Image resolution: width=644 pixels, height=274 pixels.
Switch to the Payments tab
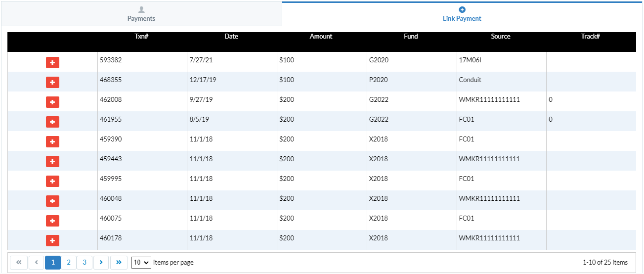tap(141, 14)
